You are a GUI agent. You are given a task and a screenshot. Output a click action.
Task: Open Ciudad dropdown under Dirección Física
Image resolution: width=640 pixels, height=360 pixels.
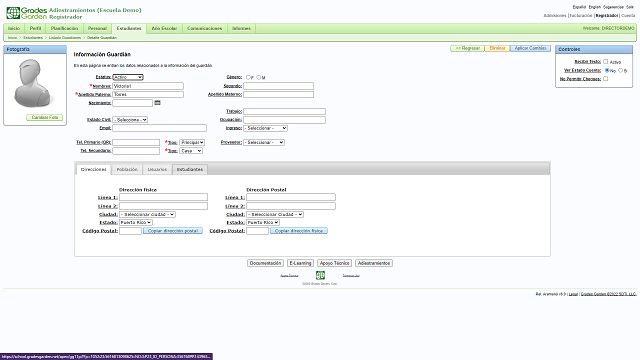[147, 214]
